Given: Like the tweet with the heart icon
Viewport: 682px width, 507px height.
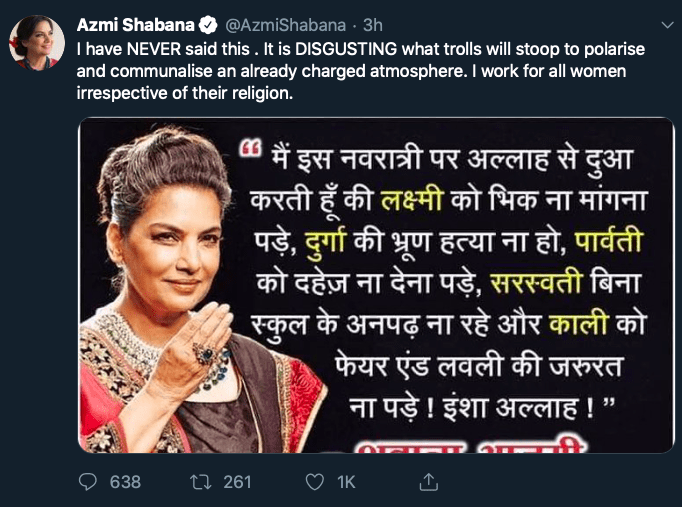Looking at the screenshot, I should pyautogui.click(x=314, y=482).
